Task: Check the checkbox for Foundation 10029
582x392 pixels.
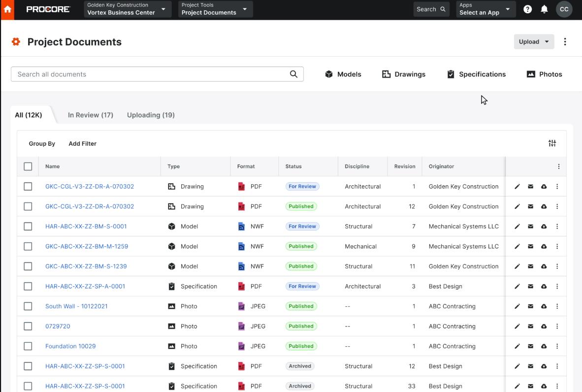Action: (28, 346)
